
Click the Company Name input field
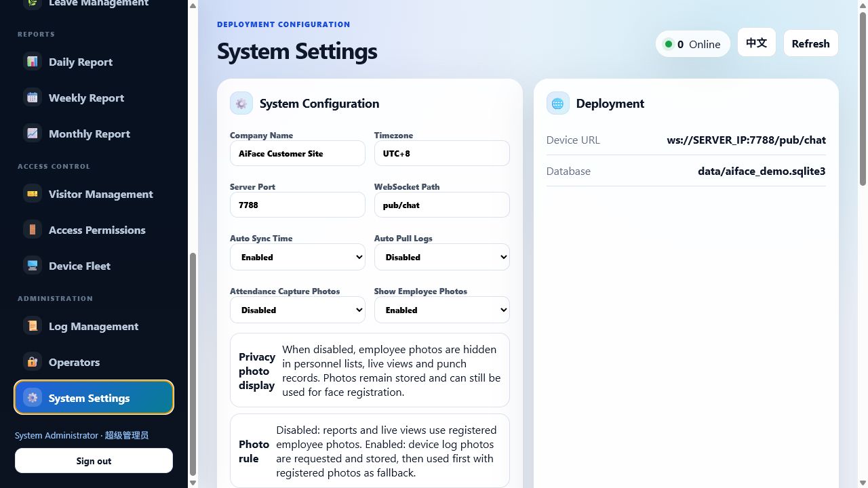[x=298, y=153]
